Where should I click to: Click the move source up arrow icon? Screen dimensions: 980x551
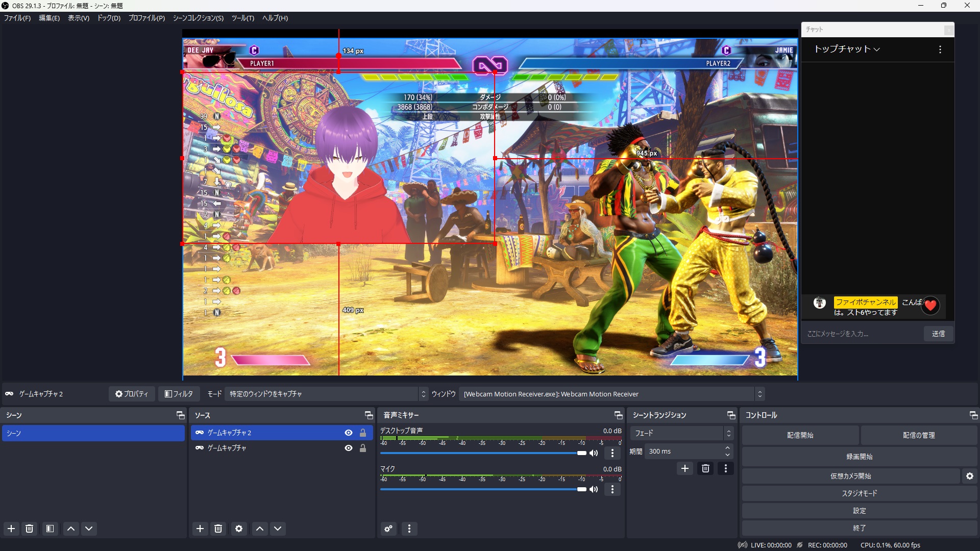(x=259, y=529)
